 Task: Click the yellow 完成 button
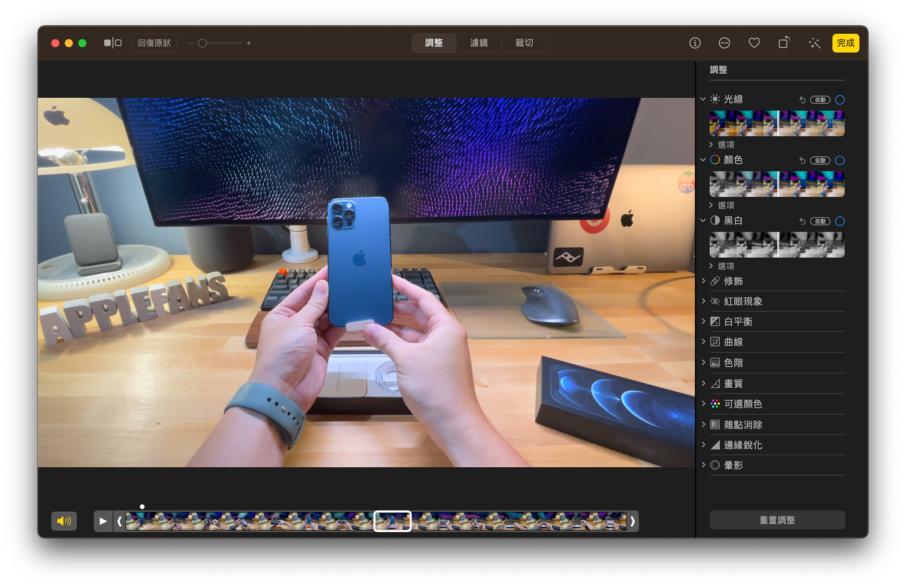845,43
